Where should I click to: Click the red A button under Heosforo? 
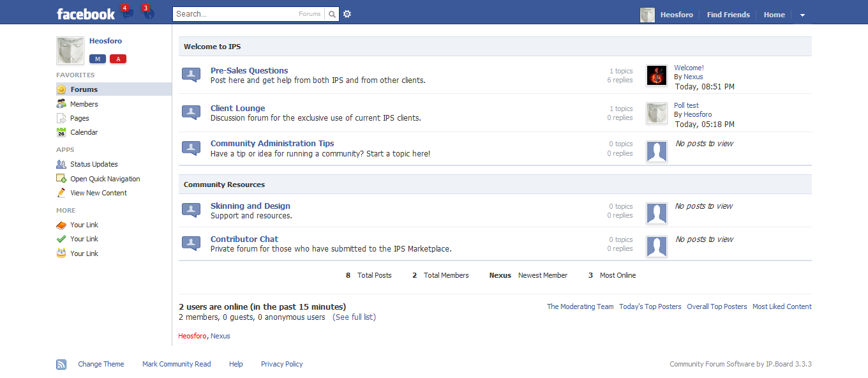click(118, 59)
